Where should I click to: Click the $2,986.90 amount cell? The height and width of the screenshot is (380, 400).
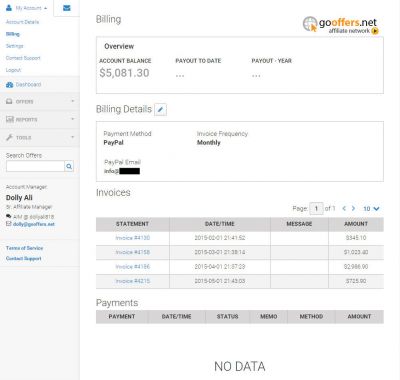(x=356, y=267)
